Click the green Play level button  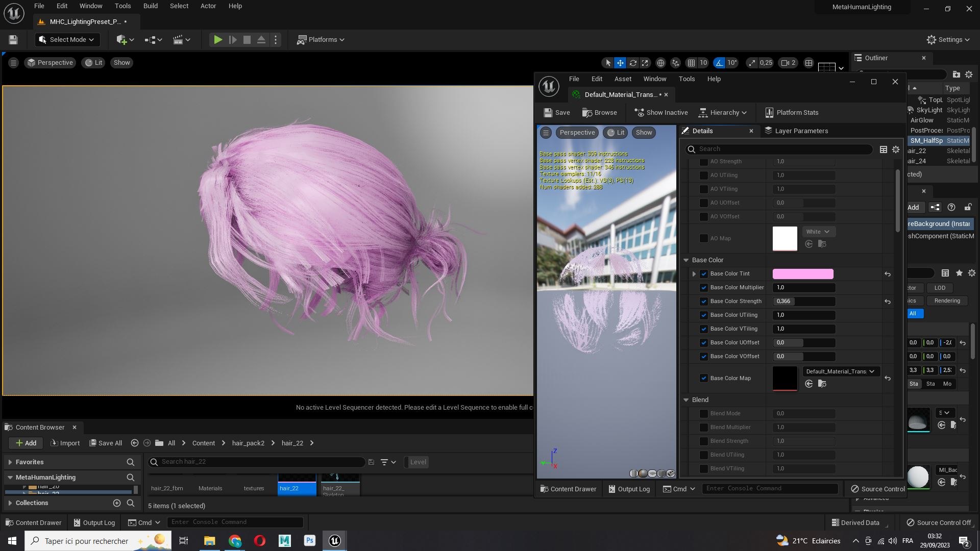coord(217,40)
